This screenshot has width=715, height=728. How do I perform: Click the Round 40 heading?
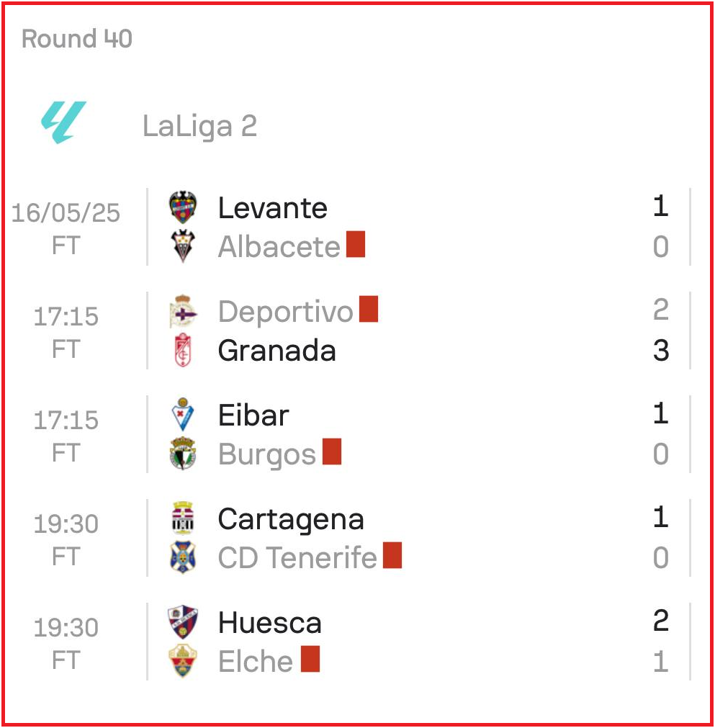coord(77,39)
